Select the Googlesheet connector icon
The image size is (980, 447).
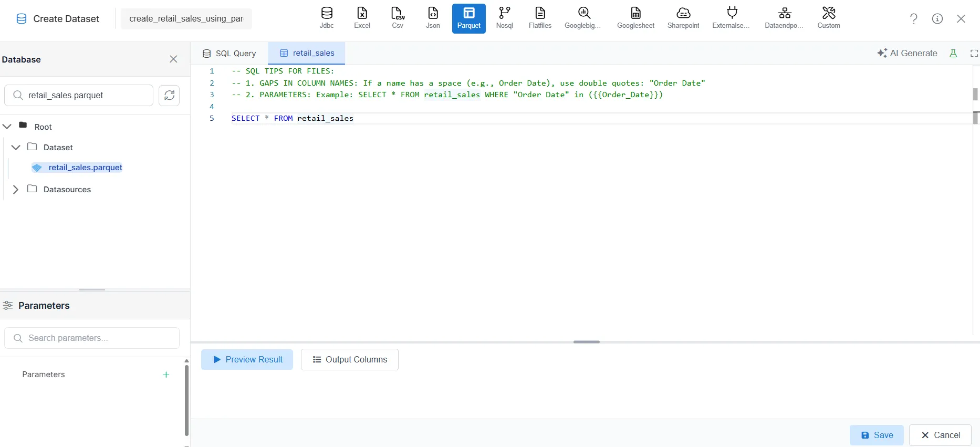pos(635,18)
